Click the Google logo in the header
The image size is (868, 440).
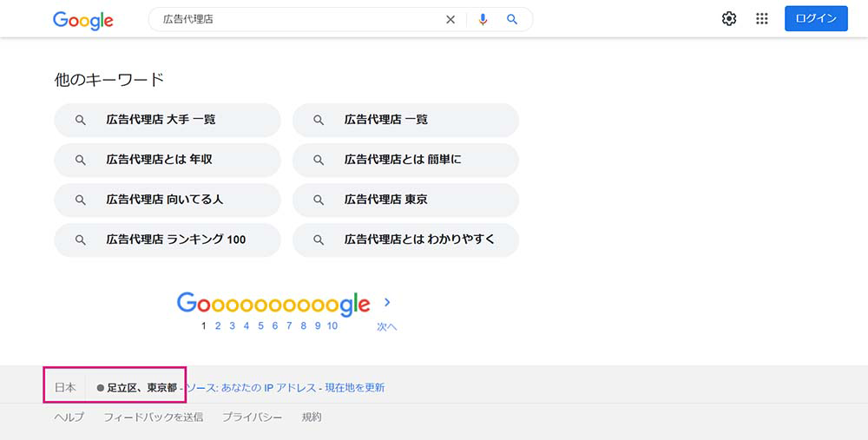(83, 21)
